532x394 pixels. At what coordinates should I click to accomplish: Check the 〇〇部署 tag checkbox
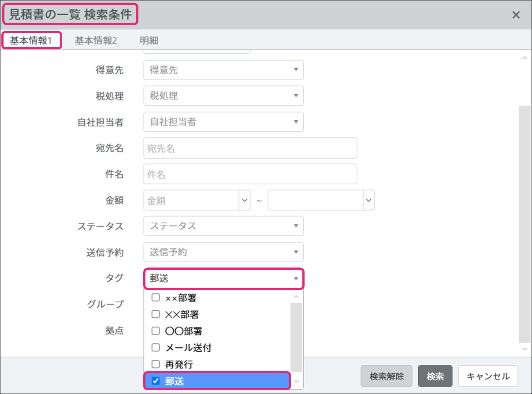coord(156,331)
